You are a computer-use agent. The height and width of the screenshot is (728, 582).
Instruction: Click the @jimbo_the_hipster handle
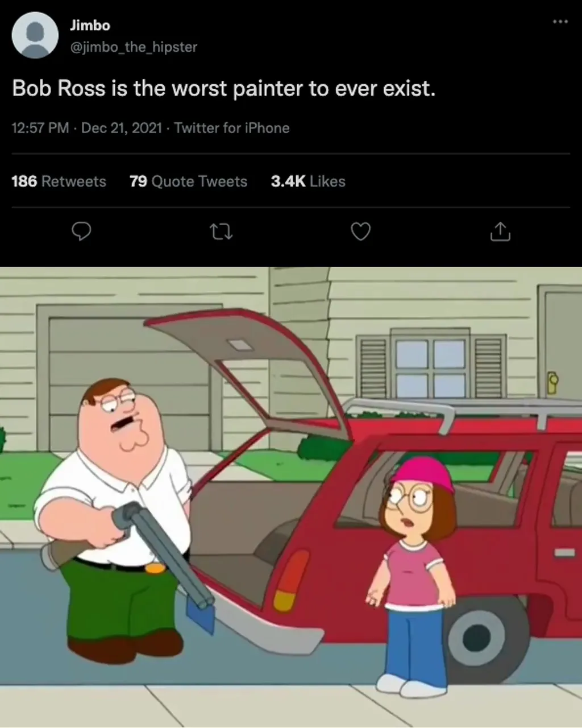pyautogui.click(x=134, y=47)
